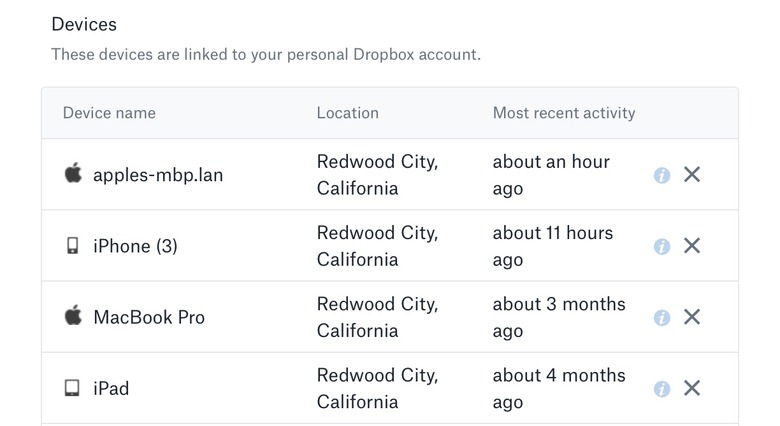Click the phone icon beside iPhone (3)
The height and width of the screenshot is (426, 780).
72,246
